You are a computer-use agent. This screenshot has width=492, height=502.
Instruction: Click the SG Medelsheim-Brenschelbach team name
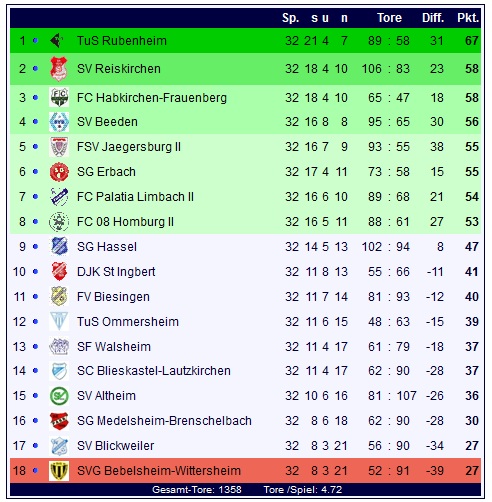coord(164,421)
